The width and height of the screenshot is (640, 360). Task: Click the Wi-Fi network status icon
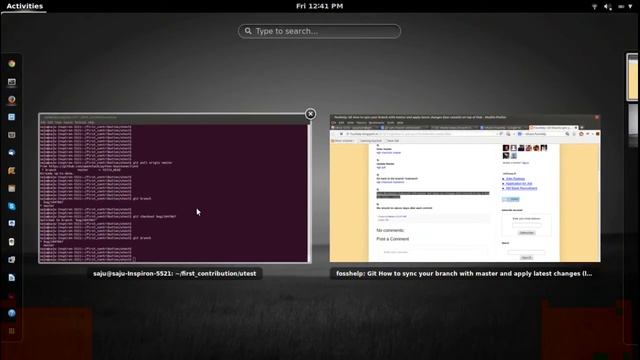point(595,7)
